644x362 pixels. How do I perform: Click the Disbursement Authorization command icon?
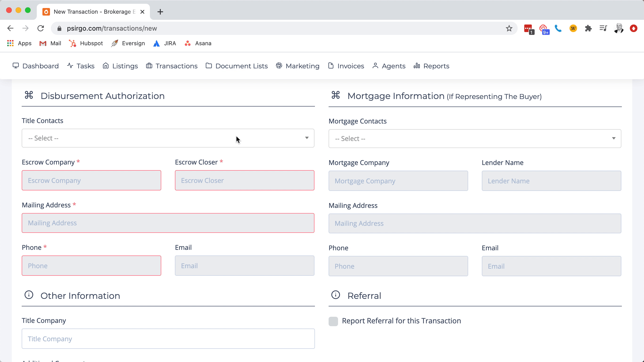(x=29, y=95)
